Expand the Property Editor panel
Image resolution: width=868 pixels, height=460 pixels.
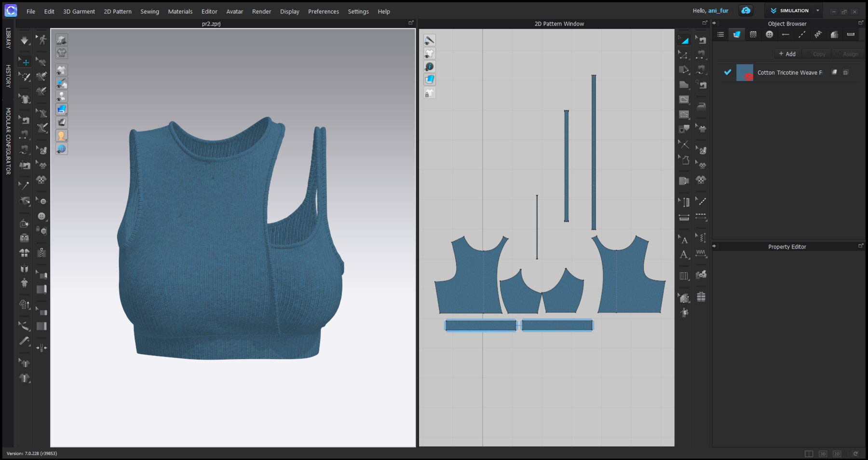(861, 246)
